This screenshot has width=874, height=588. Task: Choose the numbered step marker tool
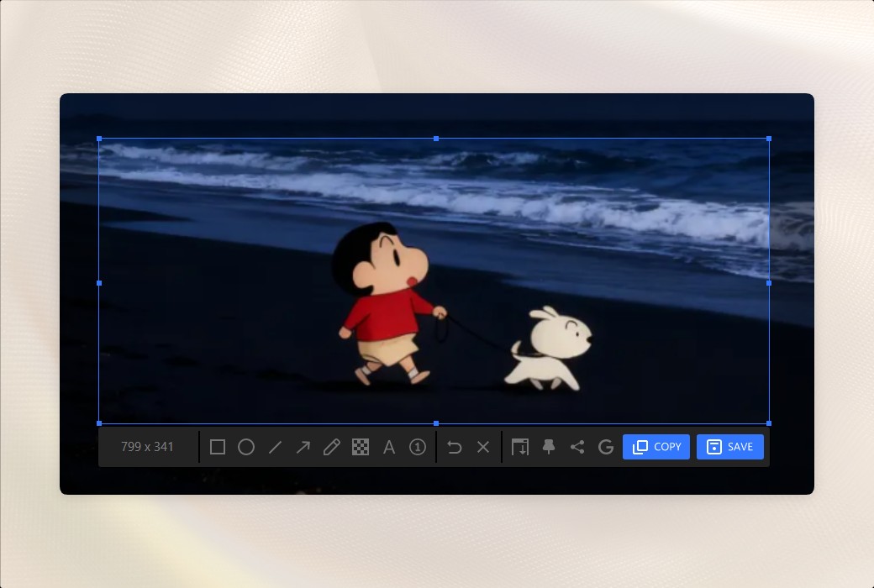(418, 447)
